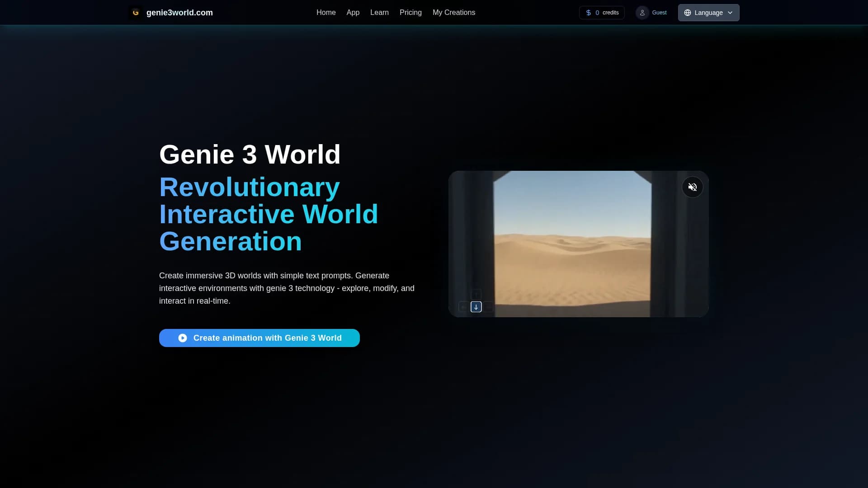Click the 0 credits balance button
Screen dimensions: 868x488
[x=602, y=13]
